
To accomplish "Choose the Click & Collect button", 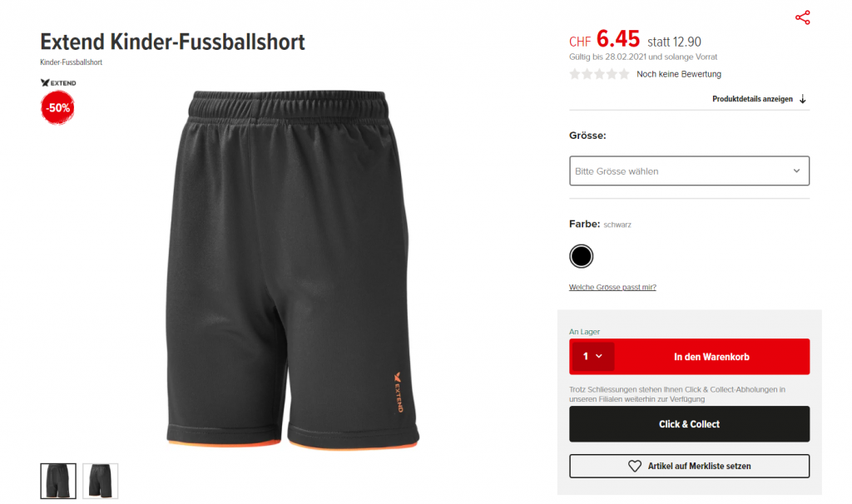I will coord(689,424).
